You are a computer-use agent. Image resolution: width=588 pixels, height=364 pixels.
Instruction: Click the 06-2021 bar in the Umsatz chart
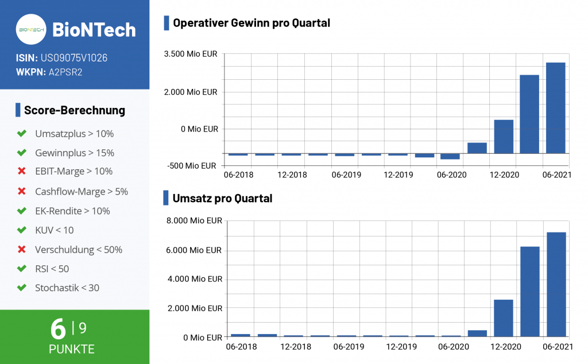[x=556, y=285]
